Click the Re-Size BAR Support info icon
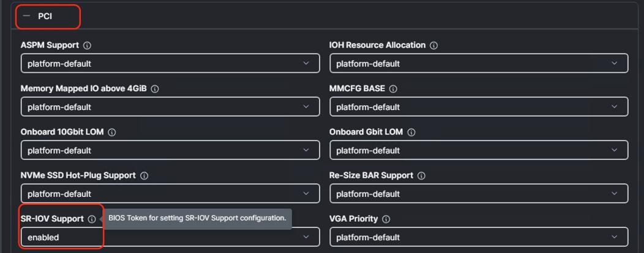The height and width of the screenshot is (253, 644). pyautogui.click(x=421, y=176)
